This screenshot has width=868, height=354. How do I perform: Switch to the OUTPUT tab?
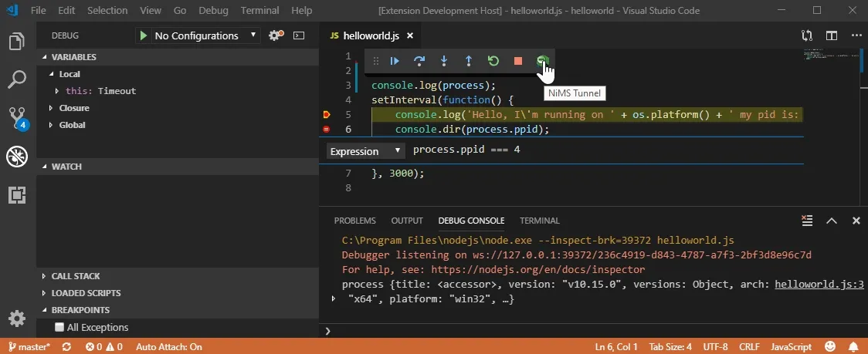point(407,220)
